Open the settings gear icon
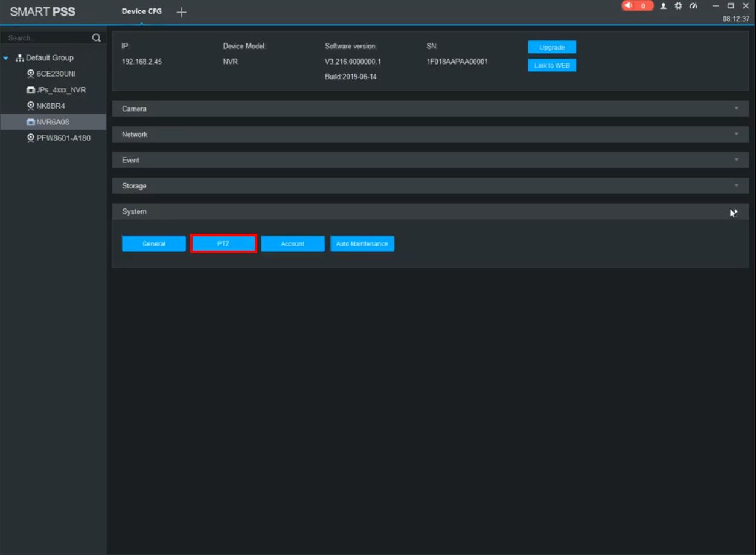The height and width of the screenshot is (555, 756). pyautogui.click(x=678, y=6)
